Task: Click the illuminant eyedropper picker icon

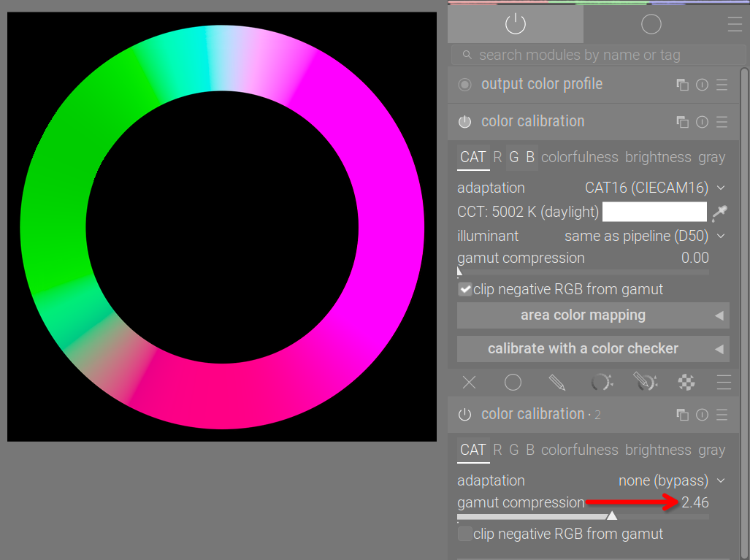Action: click(719, 212)
